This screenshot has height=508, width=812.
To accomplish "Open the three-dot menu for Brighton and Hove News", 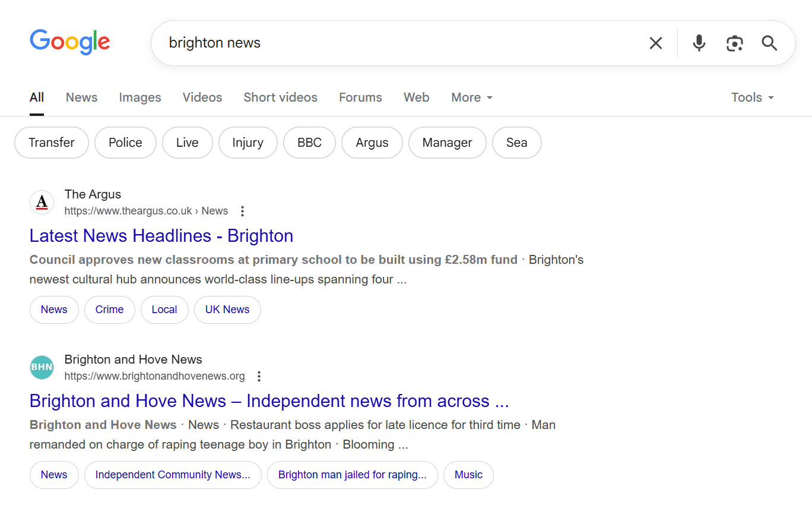I will pos(259,376).
